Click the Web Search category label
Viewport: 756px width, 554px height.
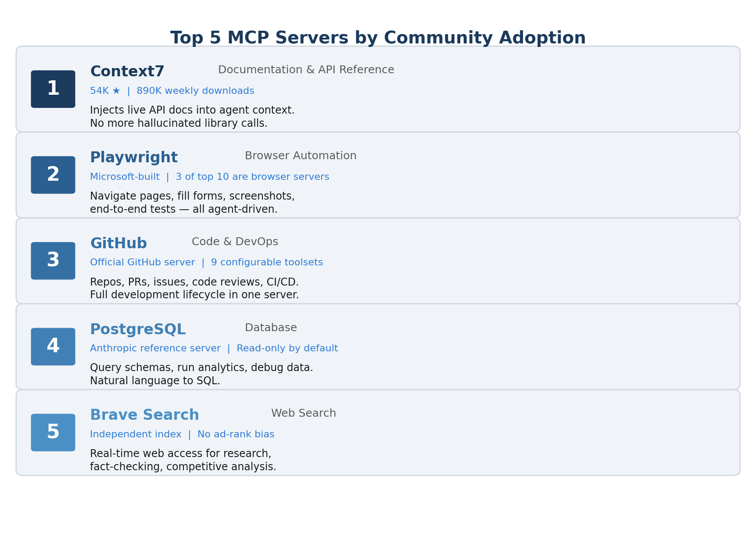click(304, 414)
